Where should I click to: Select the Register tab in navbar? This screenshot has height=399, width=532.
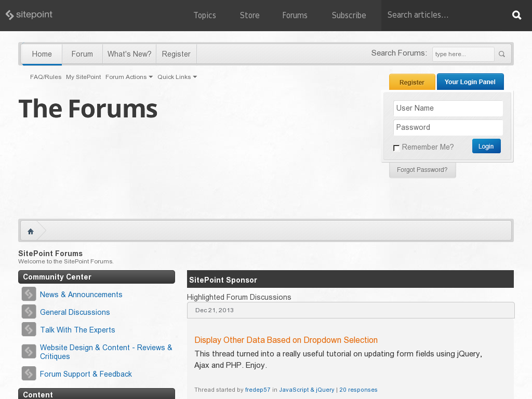pos(176,54)
